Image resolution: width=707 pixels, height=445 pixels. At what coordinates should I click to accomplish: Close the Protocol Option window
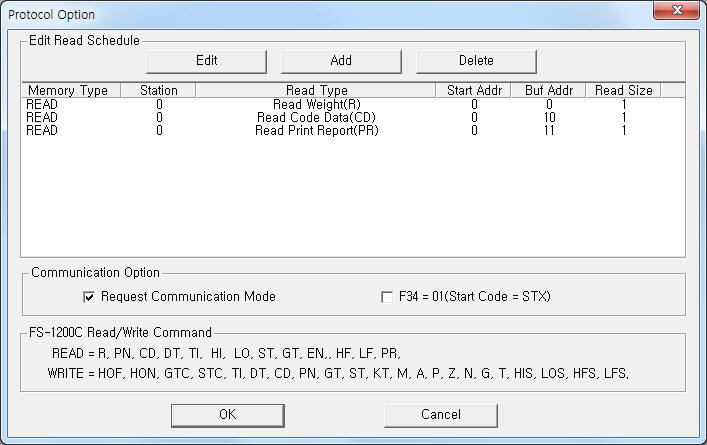pyautogui.click(x=676, y=10)
